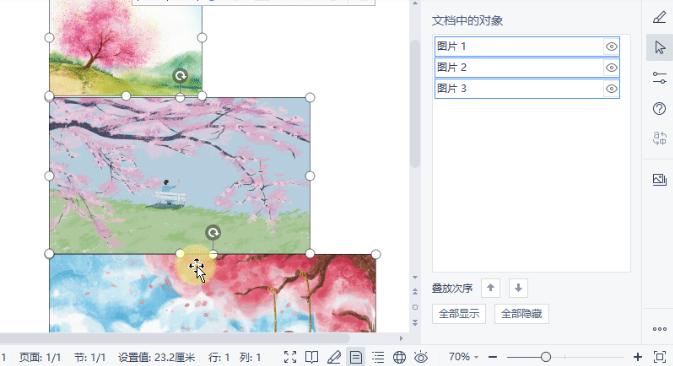Select 图片 3 in the object list

tap(527, 88)
